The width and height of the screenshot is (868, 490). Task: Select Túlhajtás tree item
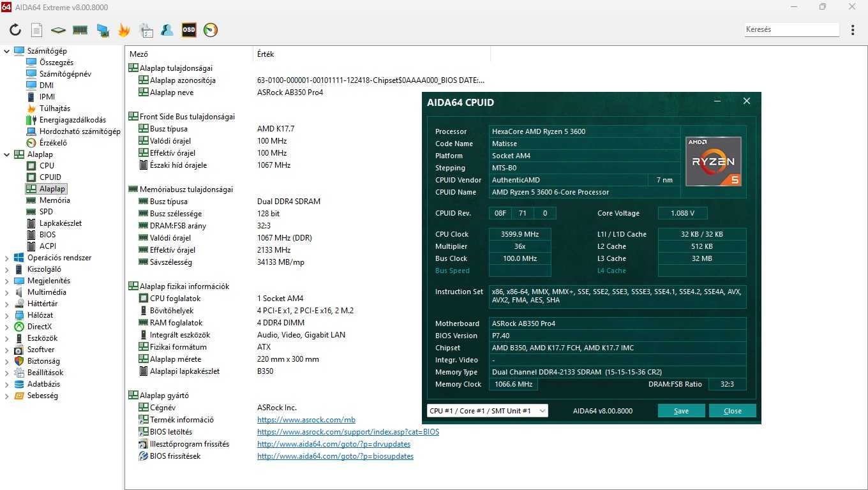coord(55,108)
